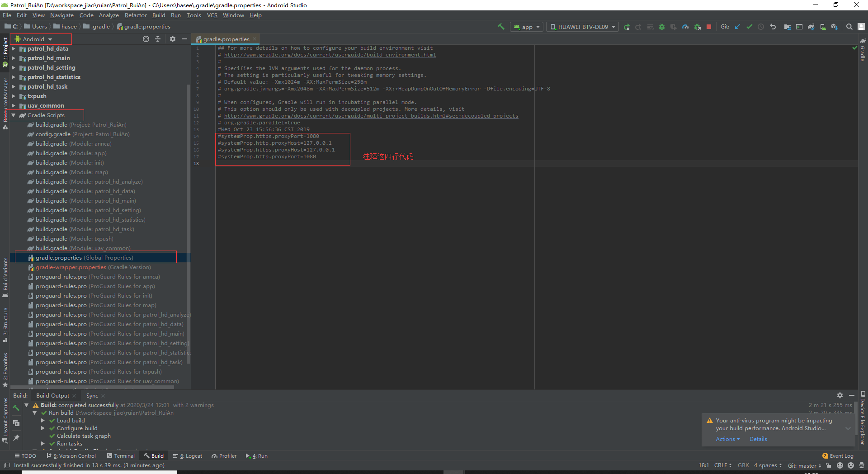Click Collapse All icon in Project panel
The image size is (868, 474).
[158, 39]
